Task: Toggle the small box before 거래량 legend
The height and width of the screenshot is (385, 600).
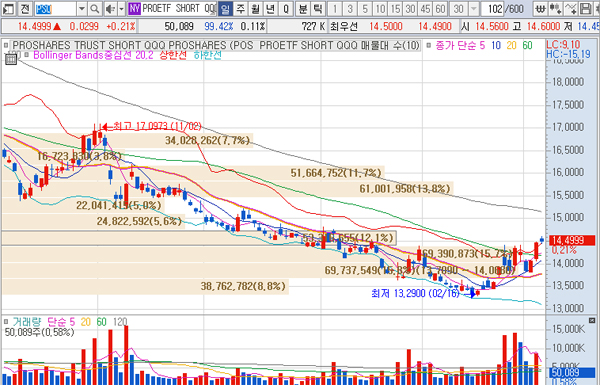Action: 6,322
